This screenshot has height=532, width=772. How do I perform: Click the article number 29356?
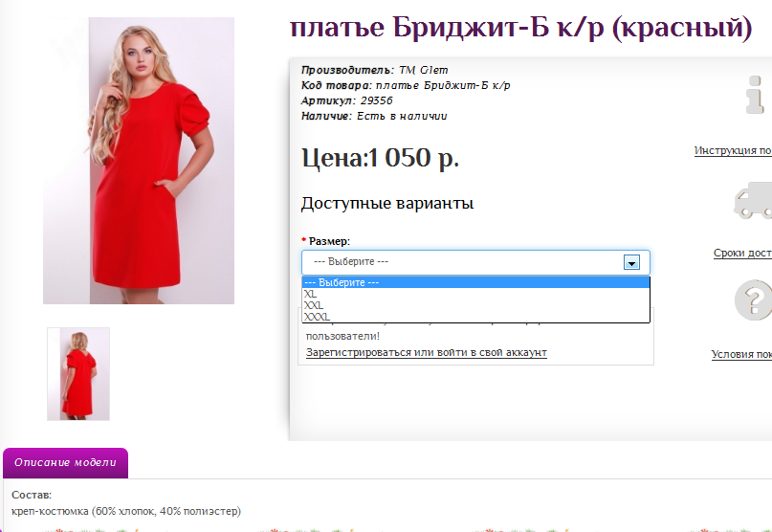click(x=377, y=100)
